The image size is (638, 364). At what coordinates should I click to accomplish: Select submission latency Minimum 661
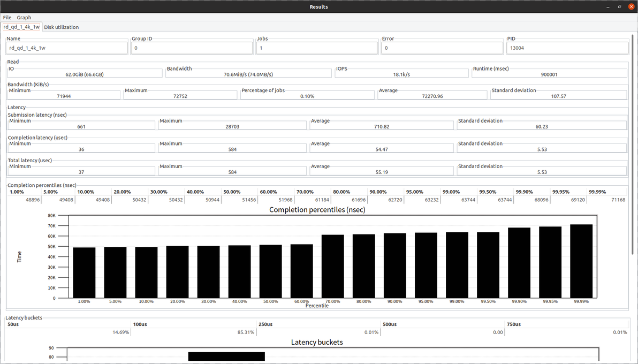[x=81, y=127]
